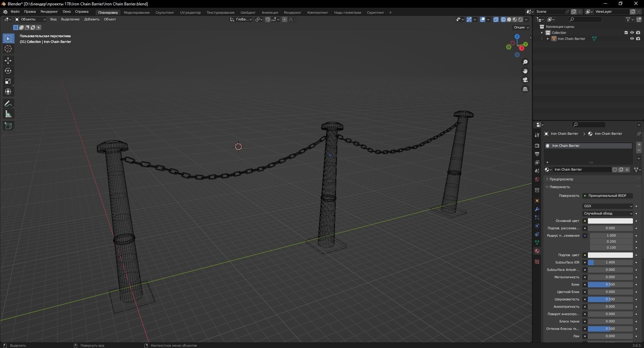Click the viewport zoom magnifier icon

click(x=525, y=62)
